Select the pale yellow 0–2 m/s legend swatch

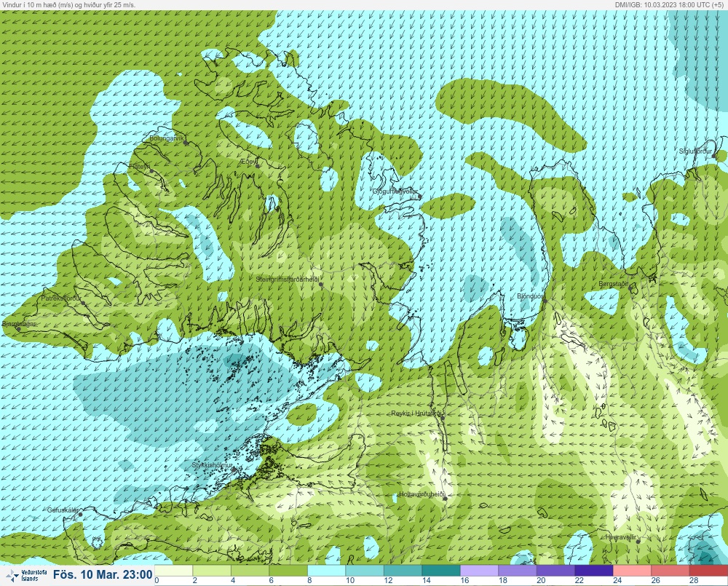point(174,570)
